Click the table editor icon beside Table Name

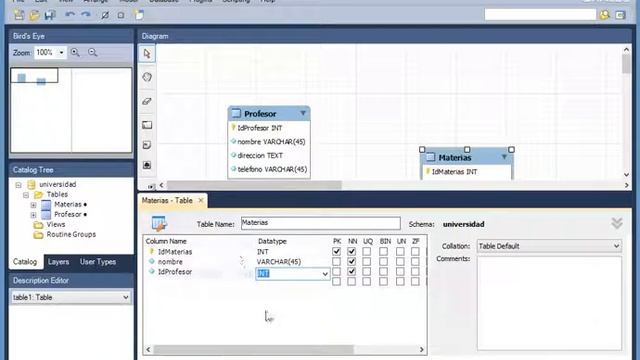159,224
